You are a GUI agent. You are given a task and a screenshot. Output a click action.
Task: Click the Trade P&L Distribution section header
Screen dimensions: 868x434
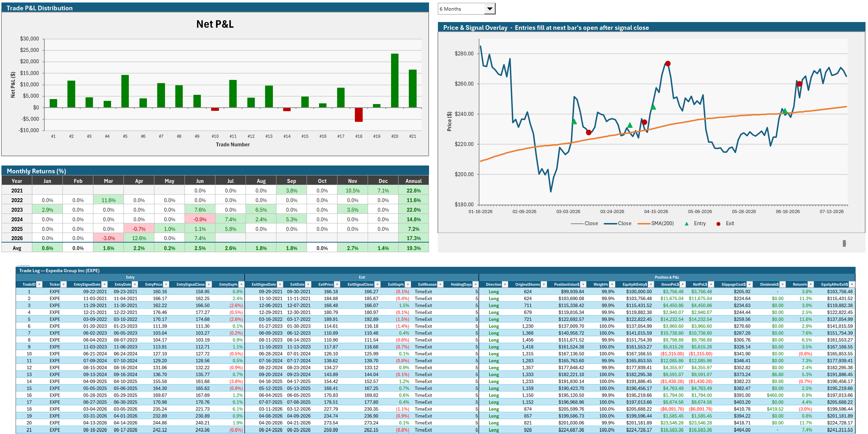pyautogui.click(x=215, y=8)
